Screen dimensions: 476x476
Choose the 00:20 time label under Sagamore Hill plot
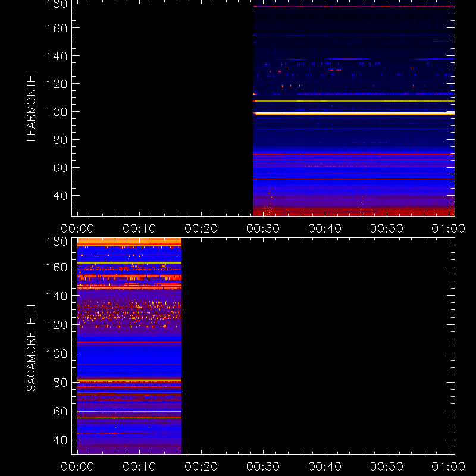click(201, 466)
